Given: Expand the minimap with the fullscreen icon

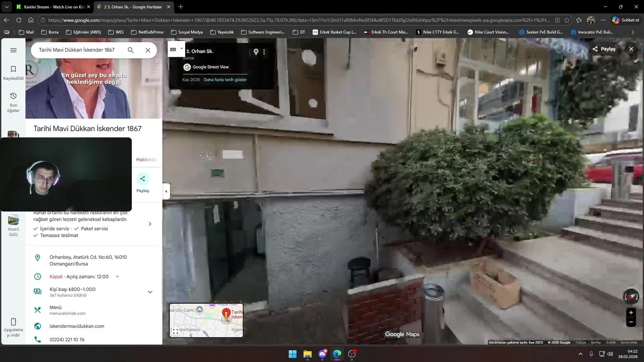Looking at the screenshot, I should click(x=175, y=331).
